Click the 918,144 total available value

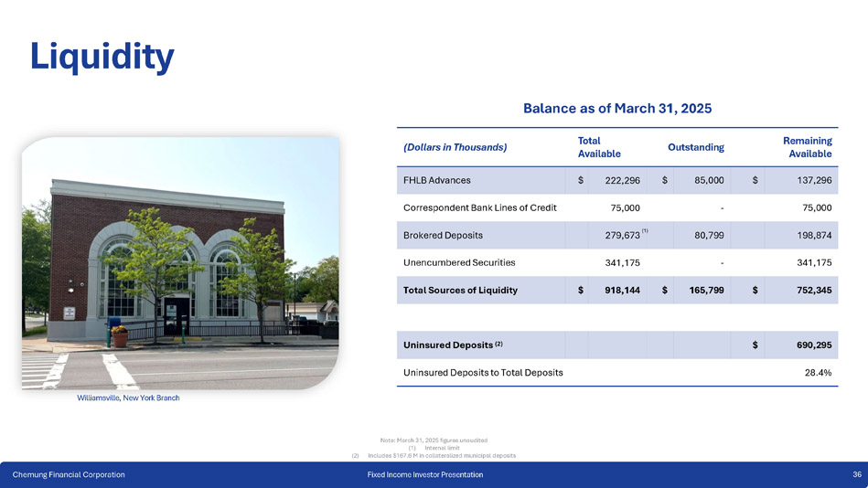pyautogui.click(x=621, y=291)
